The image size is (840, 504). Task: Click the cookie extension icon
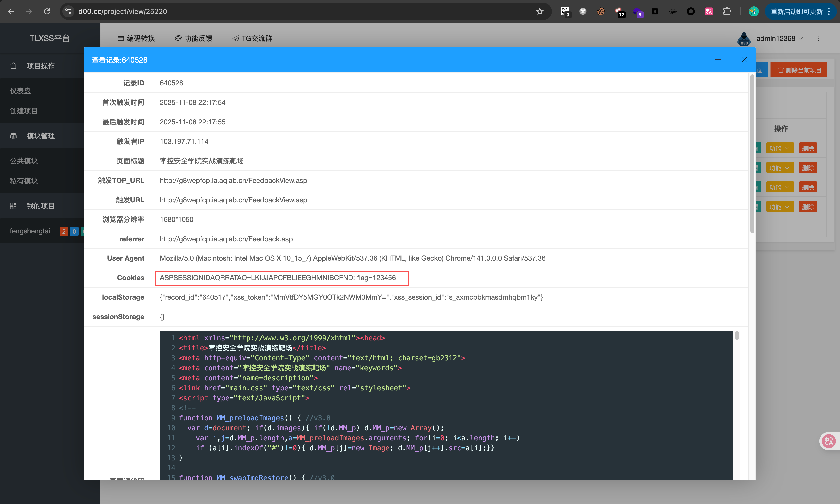pos(601,11)
